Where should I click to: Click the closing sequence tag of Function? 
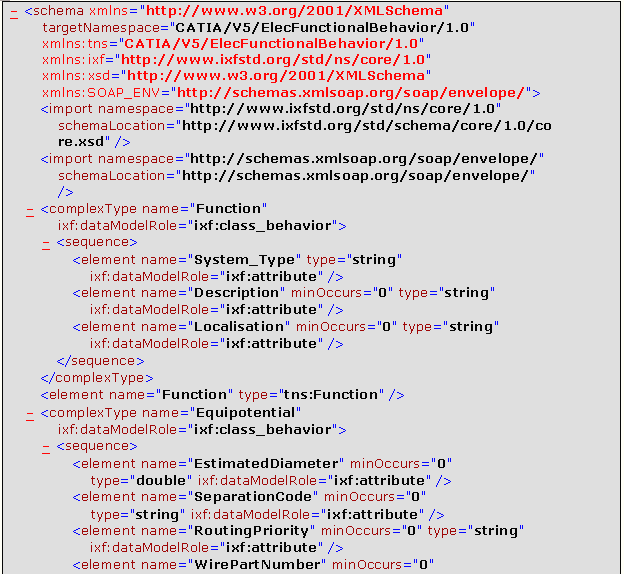click(100, 361)
